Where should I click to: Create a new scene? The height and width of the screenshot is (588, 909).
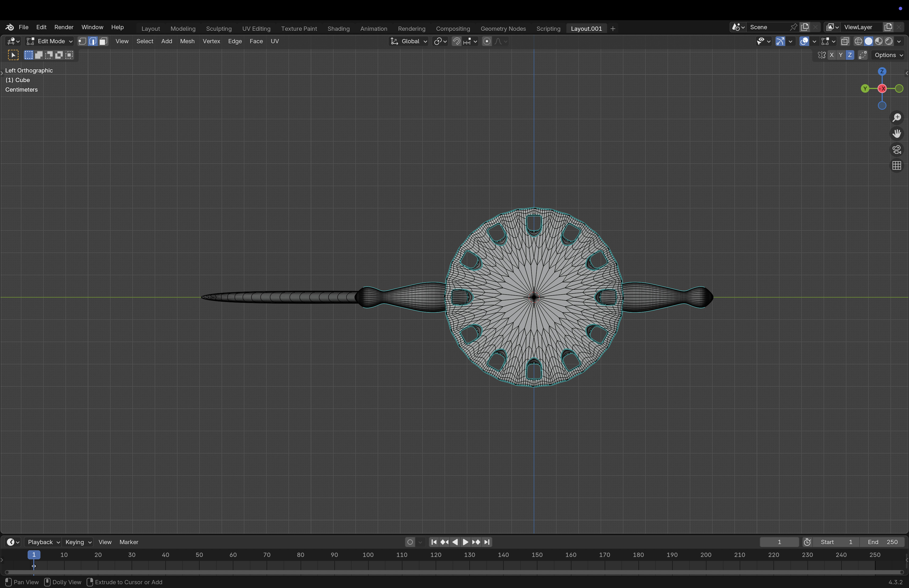tap(805, 27)
